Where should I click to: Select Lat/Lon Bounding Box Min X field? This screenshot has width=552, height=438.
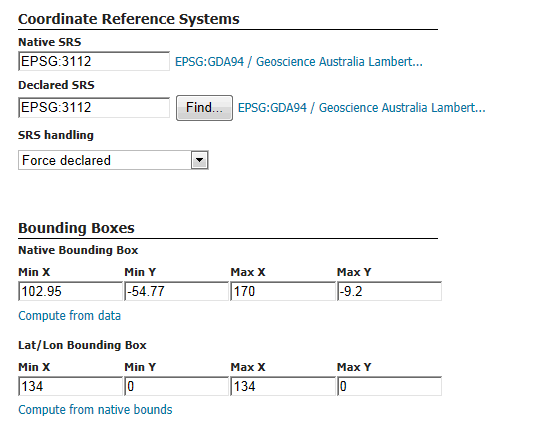[x=70, y=386]
